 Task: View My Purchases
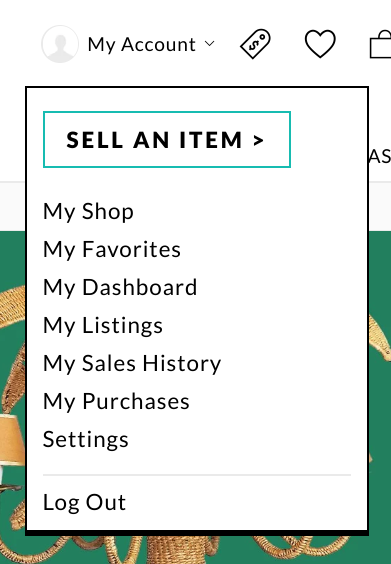tap(116, 401)
